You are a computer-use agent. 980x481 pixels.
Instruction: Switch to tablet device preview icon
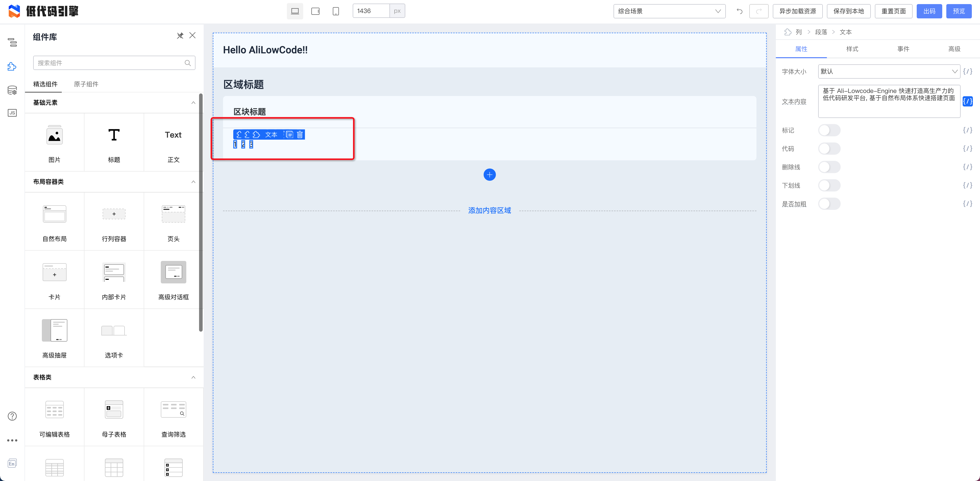315,11
